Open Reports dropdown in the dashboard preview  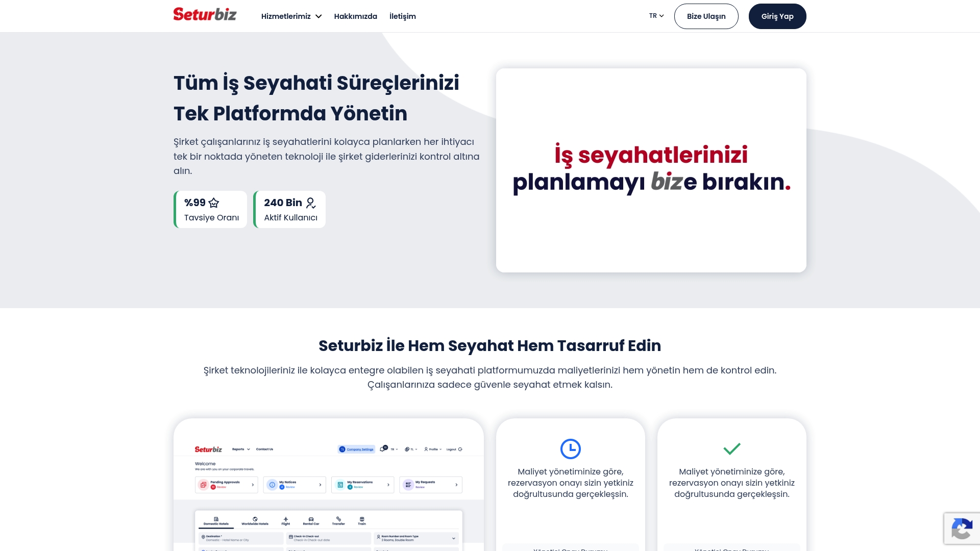[x=241, y=449]
